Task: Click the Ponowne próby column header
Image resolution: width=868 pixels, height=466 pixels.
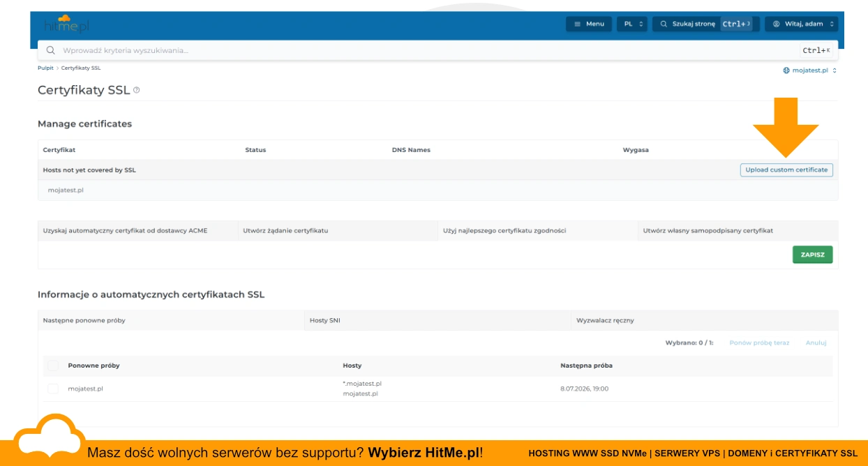Action: pyautogui.click(x=93, y=366)
